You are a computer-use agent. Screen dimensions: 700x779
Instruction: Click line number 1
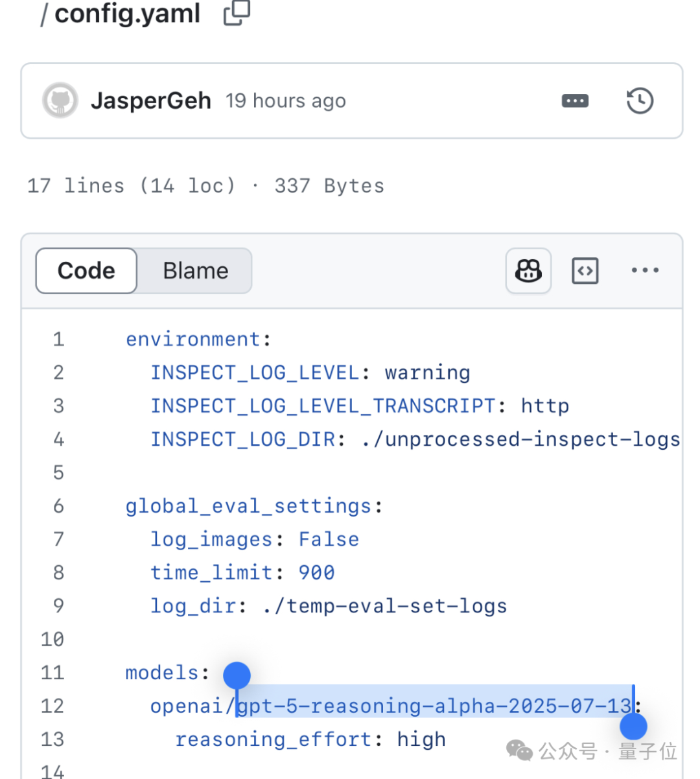[58, 339]
